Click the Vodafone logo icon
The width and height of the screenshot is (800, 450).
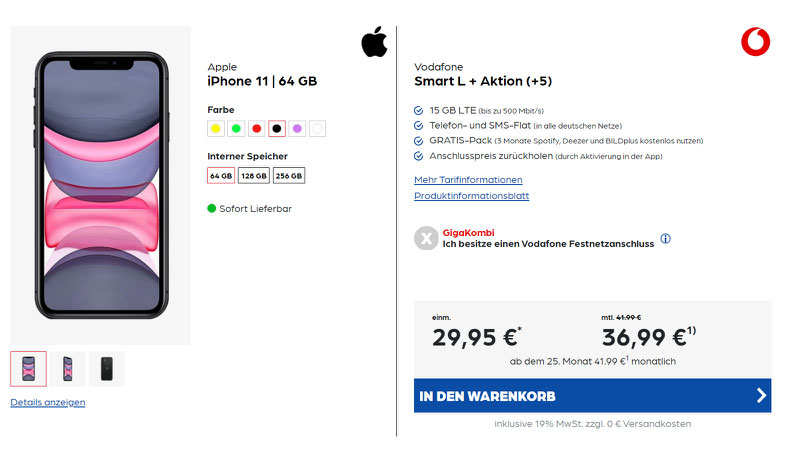click(755, 42)
